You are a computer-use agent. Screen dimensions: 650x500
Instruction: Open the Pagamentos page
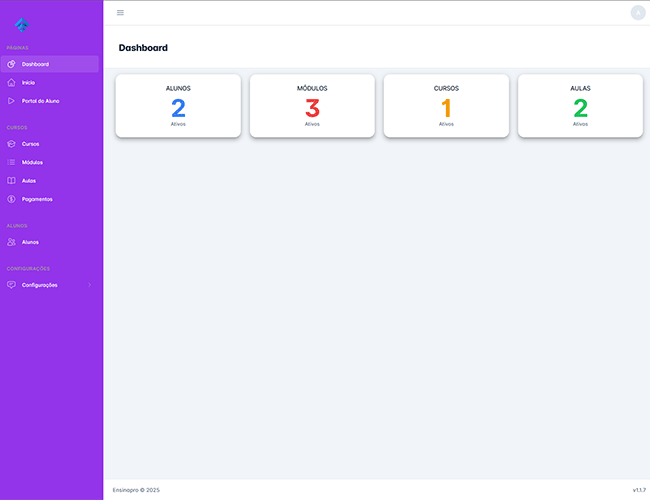(50, 199)
